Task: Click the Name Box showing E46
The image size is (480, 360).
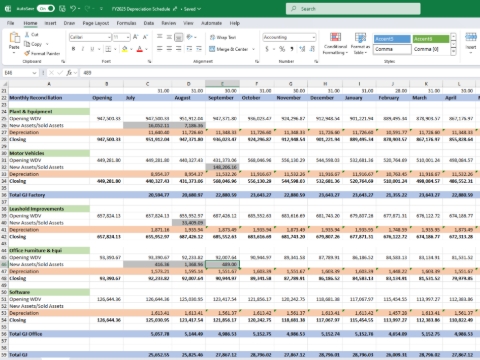Action: (20, 73)
